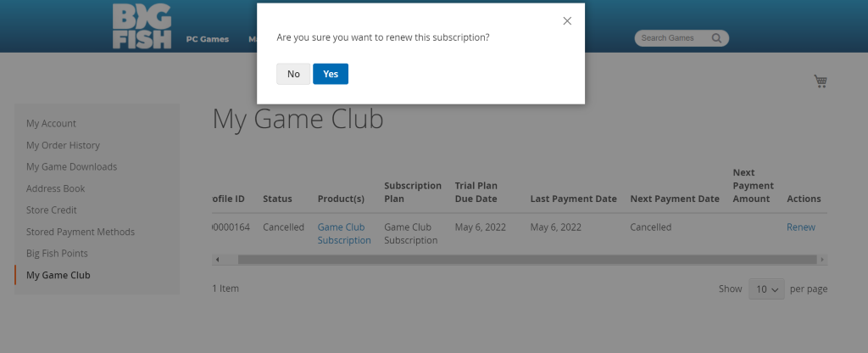Image resolution: width=868 pixels, height=353 pixels.
Task: Decline renewal with the No button
Action: (x=293, y=74)
